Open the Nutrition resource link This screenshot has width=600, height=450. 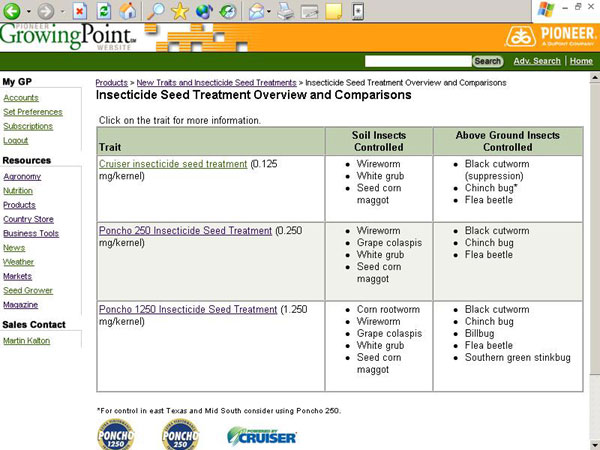tap(18, 191)
